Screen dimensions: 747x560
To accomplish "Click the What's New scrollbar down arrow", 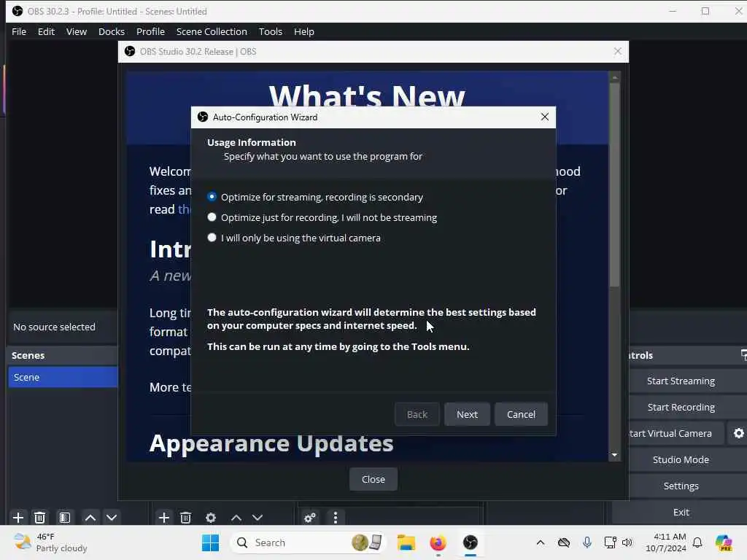I will coord(614,455).
